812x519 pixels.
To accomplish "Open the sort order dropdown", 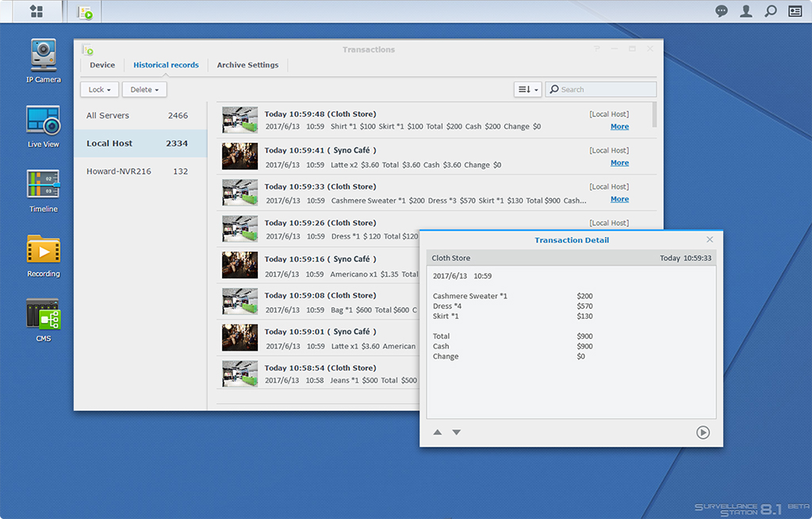I will pyautogui.click(x=527, y=90).
